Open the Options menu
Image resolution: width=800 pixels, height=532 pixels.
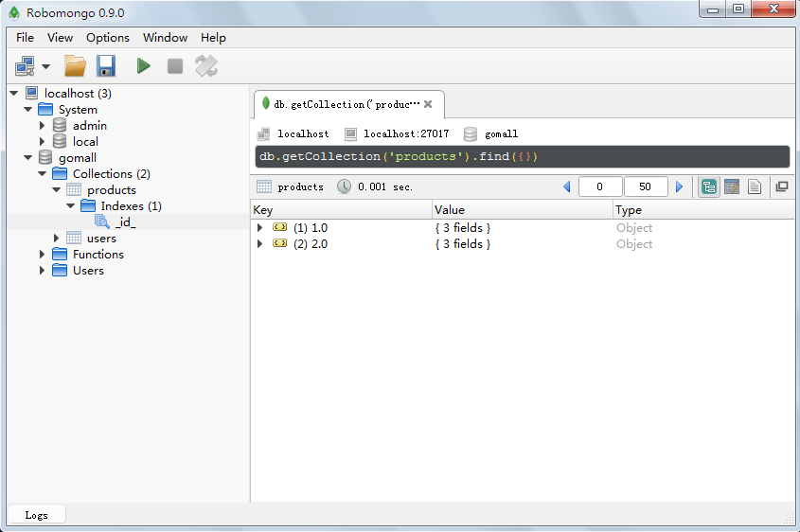(108, 38)
